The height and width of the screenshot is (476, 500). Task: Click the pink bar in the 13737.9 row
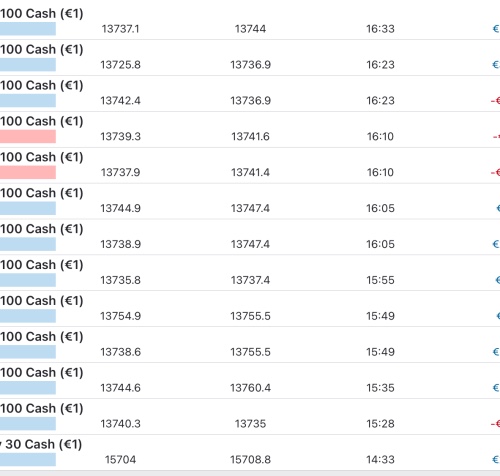pos(28,173)
